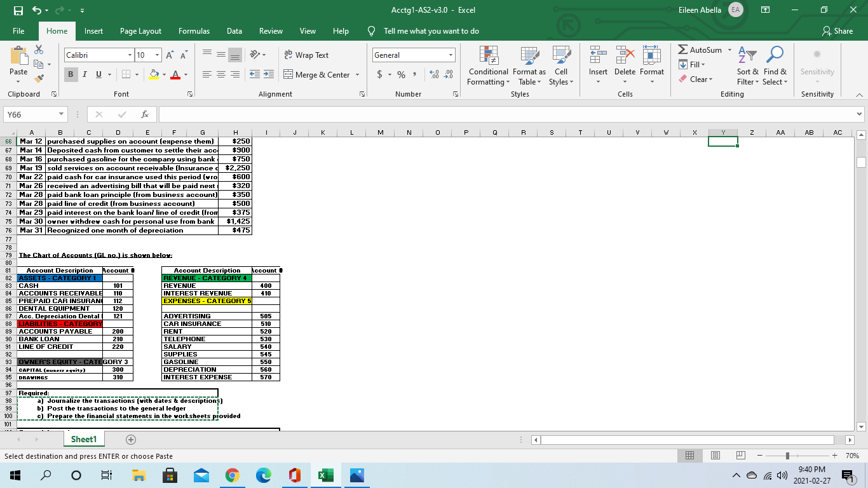Add a new sheet with the plus button
Screen dimensions: 868x488
click(x=130, y=439)
